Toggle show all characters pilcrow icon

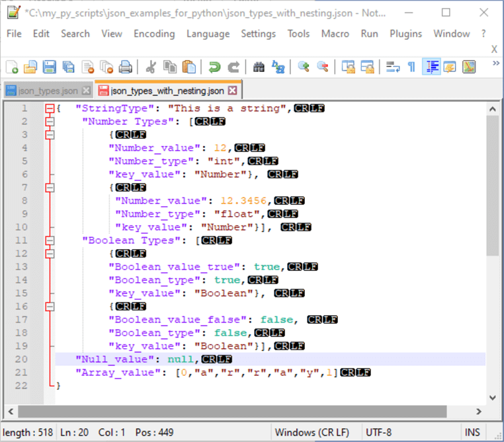pyautogui.click(x=412, y=67)
